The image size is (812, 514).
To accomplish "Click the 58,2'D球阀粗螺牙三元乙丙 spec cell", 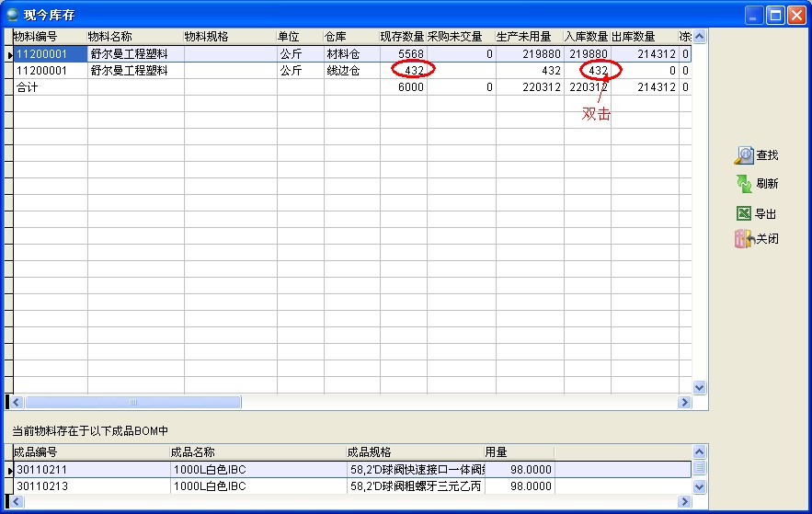I will pos(416,486).
